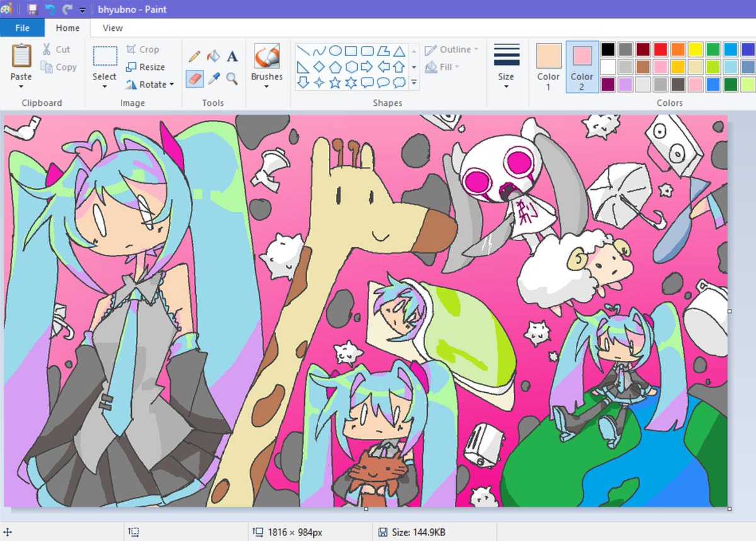Viewport: 756px width, 541px height.
Task: Switch to the Home tab
Action: [67, 28]
